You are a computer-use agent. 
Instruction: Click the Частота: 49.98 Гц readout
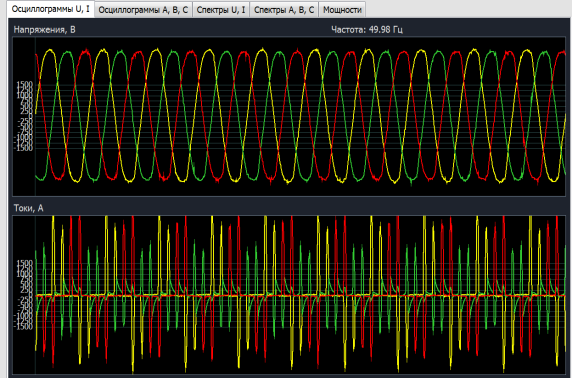coord(367,30)
